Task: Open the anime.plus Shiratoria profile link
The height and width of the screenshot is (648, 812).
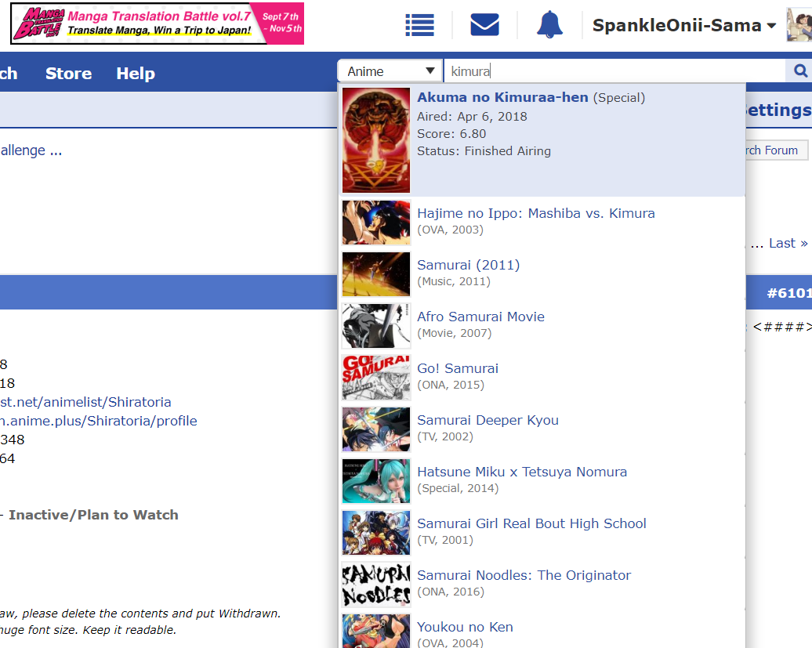Action: [x=99, y=421]
